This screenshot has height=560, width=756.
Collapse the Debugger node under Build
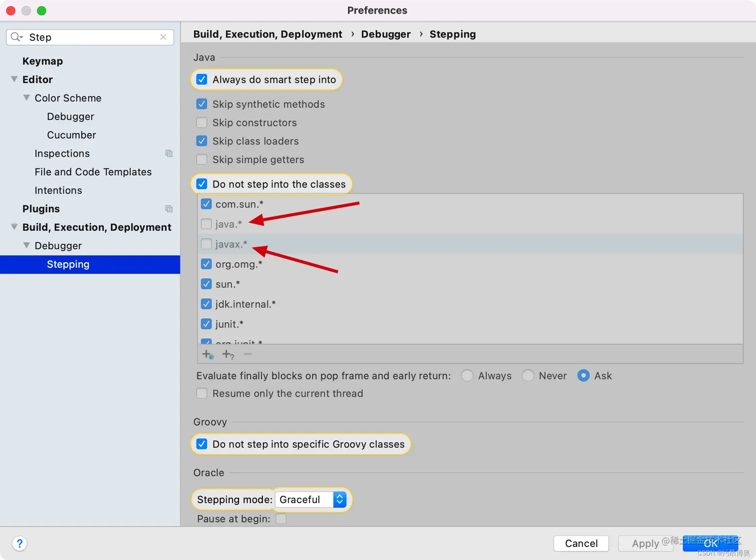click(26, 246)
